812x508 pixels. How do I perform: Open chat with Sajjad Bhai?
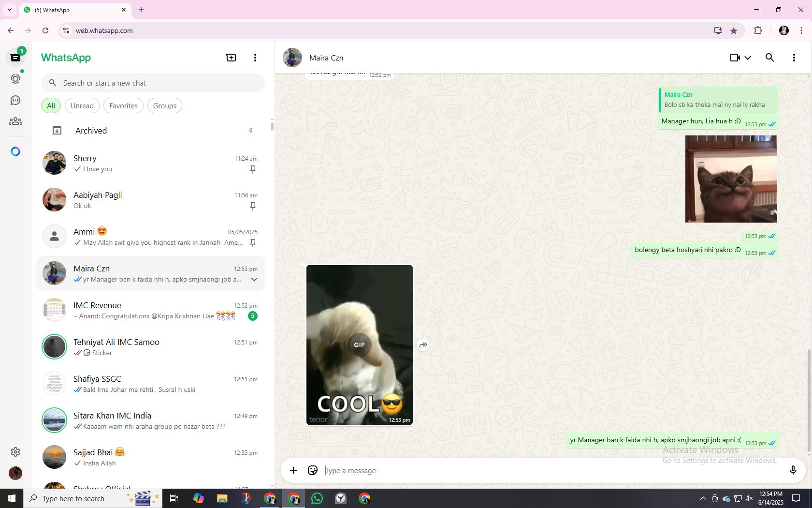pos(151,457)
